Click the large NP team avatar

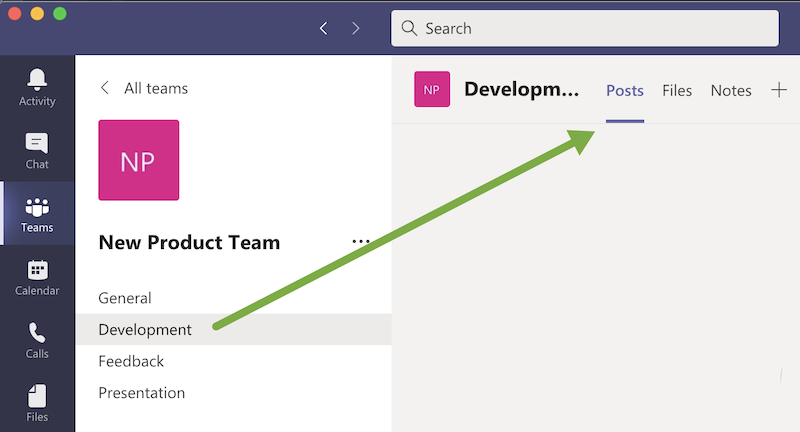(x=139, y=160)
